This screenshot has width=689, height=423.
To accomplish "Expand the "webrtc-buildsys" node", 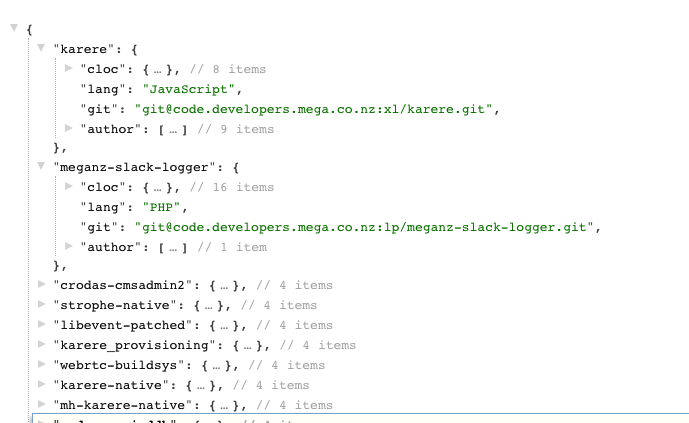I will click(42, 364).
